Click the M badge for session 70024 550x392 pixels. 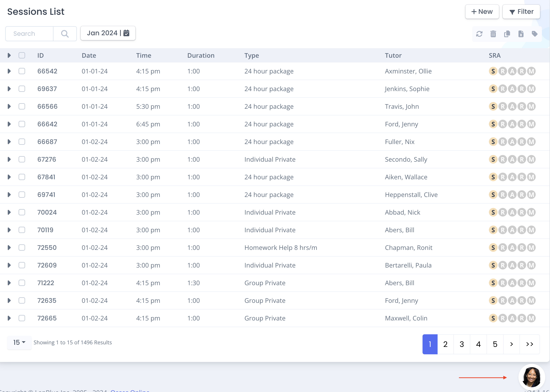(x=531, y=212)
